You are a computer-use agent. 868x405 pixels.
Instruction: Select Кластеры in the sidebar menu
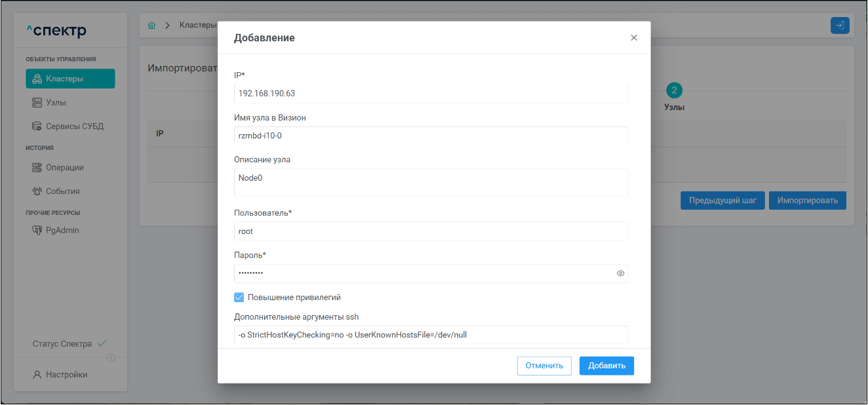pyautogui.click(x=70, y=79)
